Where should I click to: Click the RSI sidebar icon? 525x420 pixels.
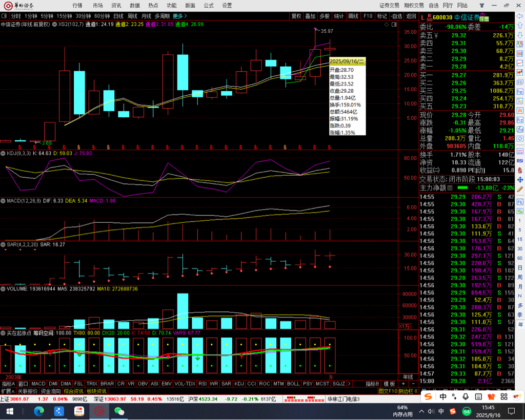pyautogui.click(x=520, y=161)
